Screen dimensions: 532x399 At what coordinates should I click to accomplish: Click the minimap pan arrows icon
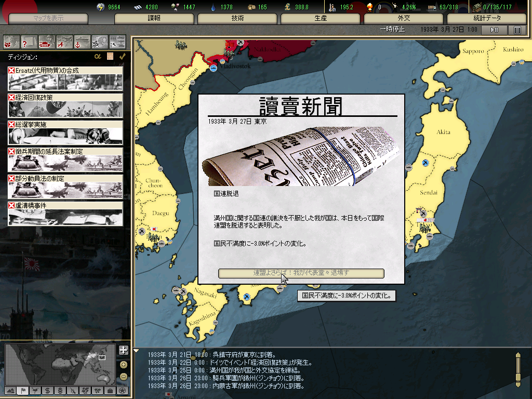pos(124,350)
